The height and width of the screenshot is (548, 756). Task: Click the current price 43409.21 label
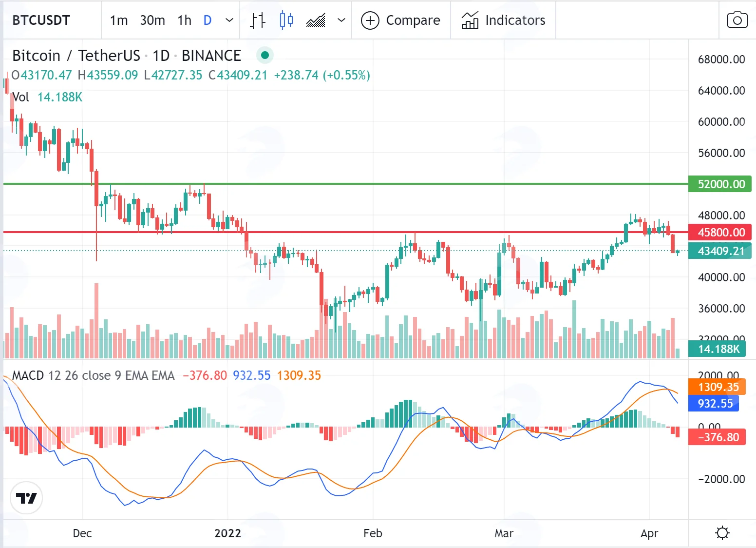720,251
